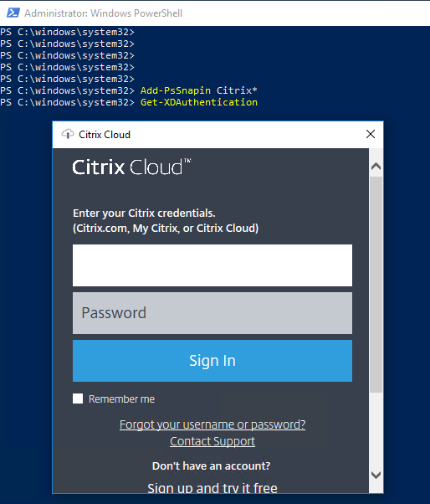
Task: Click the blue Sign In button
Action: (x=212, y=361)
